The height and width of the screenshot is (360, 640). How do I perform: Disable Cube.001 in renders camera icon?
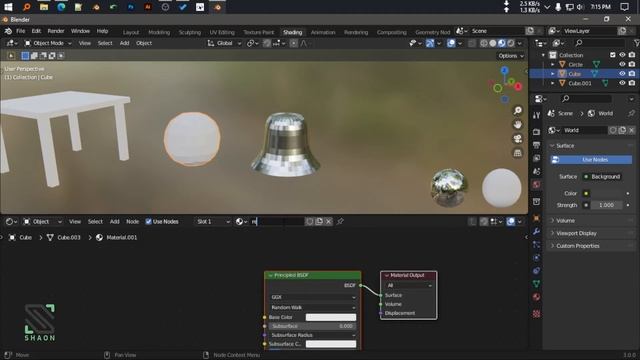point(632,83)
